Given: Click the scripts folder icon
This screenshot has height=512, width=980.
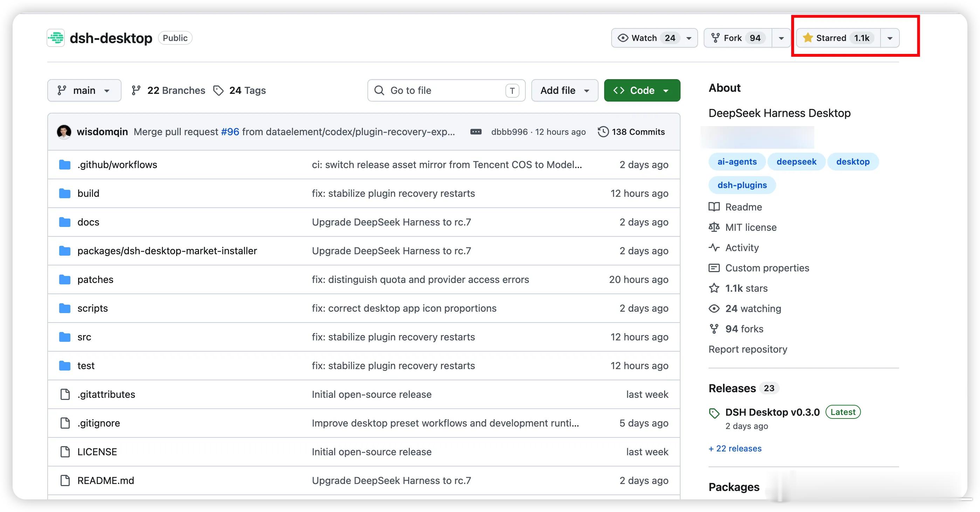Looking at the screenshot, I should point(65,308).
